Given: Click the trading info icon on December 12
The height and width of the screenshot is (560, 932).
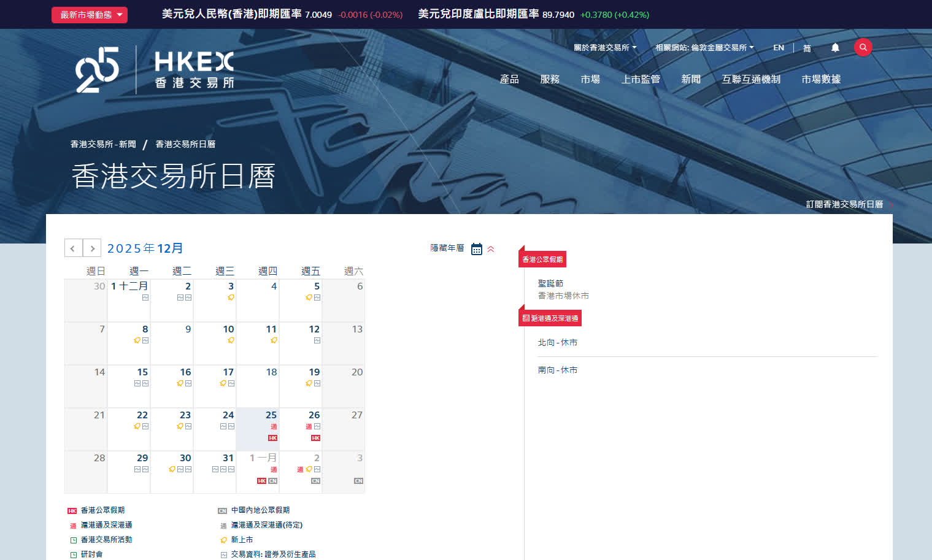Looking at the screenshot, I should (317, 340).
